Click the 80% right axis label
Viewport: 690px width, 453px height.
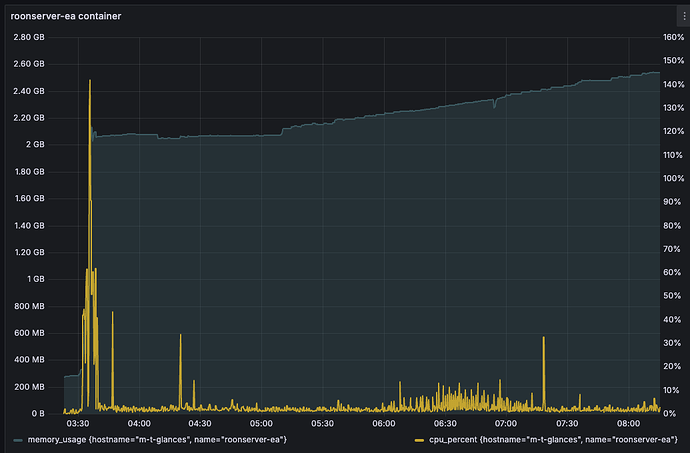tap(672, 225)
